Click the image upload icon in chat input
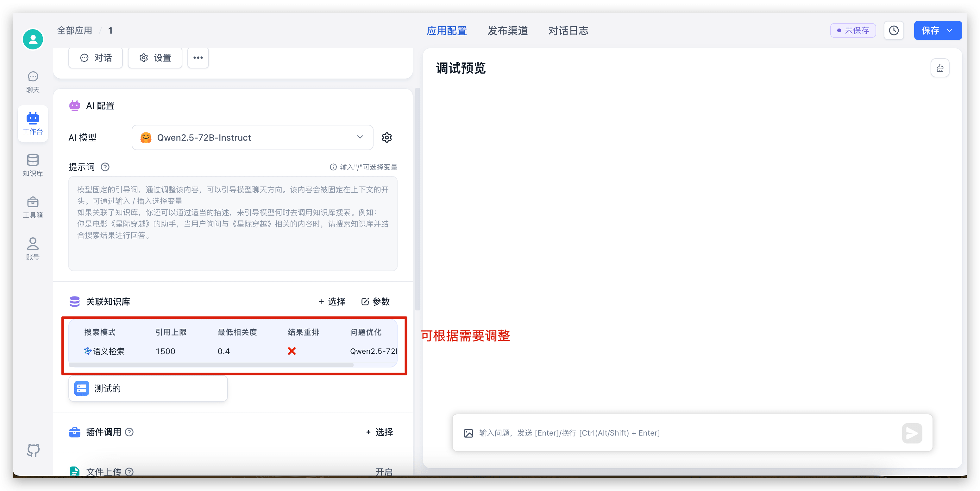980x491 pixels. (468, 433)
